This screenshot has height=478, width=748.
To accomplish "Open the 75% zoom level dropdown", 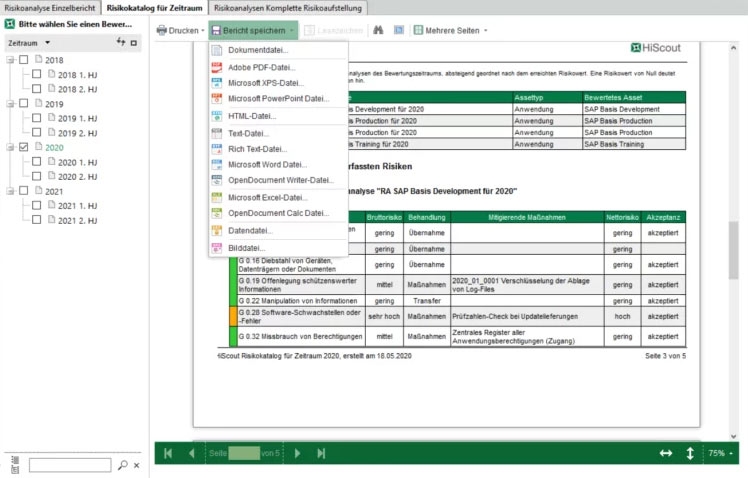I will tap(721, 453).
